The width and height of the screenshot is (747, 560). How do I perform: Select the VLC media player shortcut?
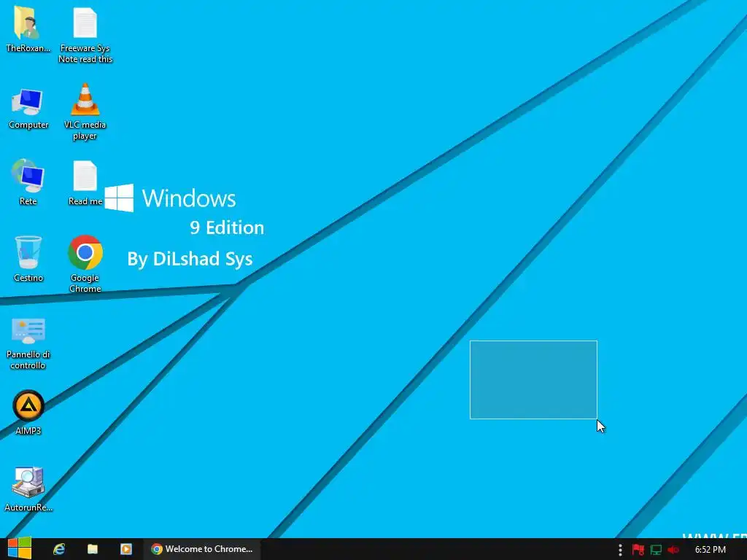pos(85,112)
